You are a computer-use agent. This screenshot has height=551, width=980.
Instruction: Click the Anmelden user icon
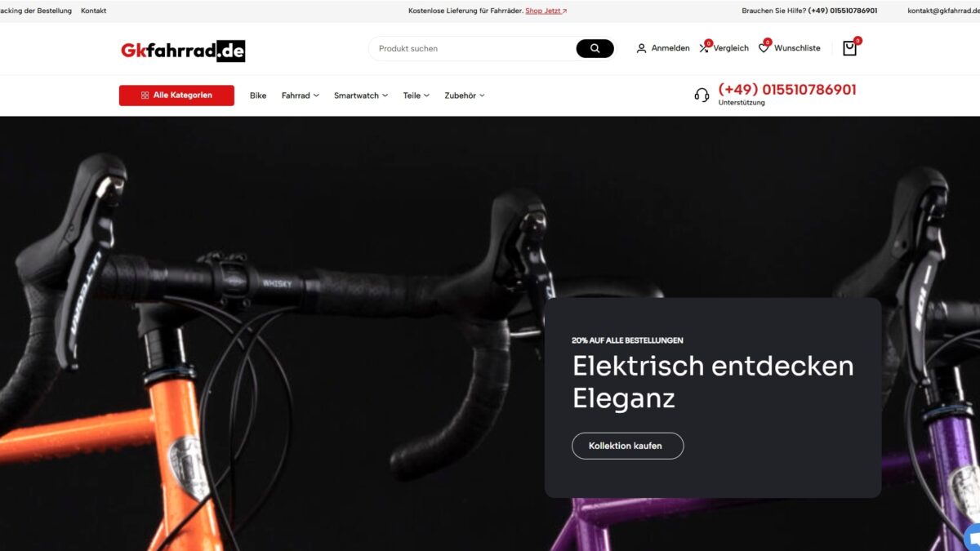coord(641,48)
